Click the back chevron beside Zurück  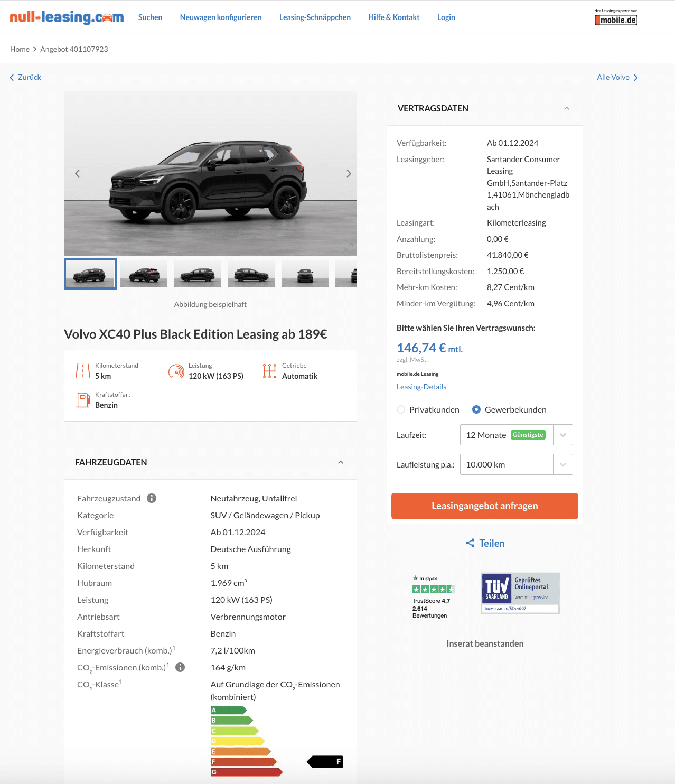tap(12, 78)
